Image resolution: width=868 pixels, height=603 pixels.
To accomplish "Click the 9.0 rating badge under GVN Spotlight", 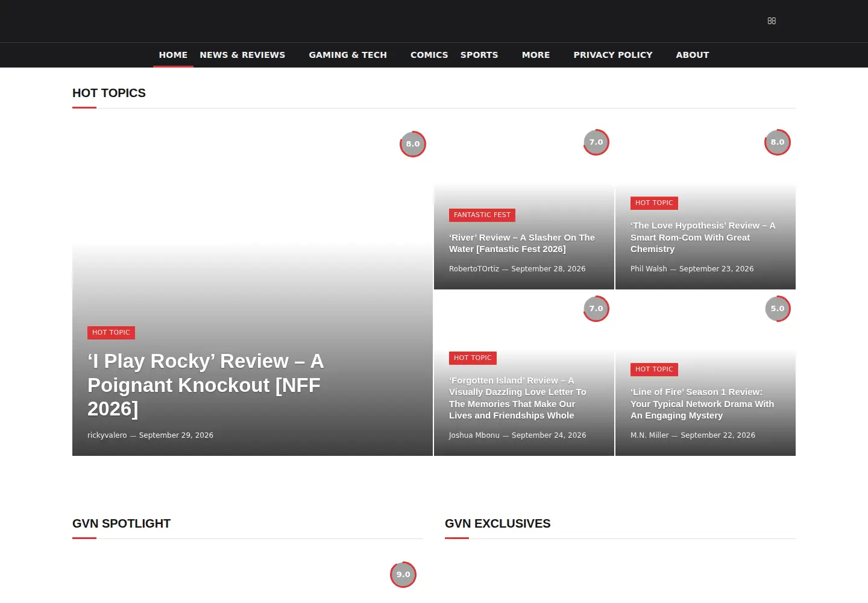I will click(x=403, y=575).
